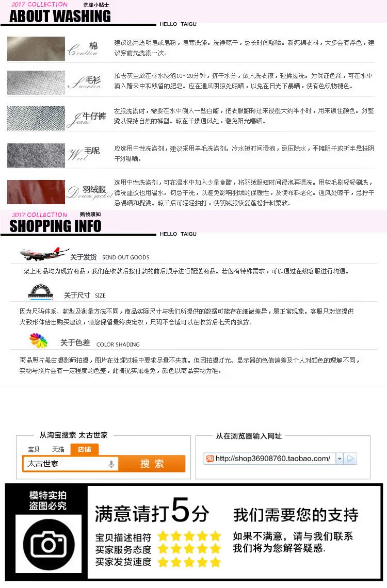Click the colorful flower color-shading icon

pyautogui.click(x=39, y=340)
